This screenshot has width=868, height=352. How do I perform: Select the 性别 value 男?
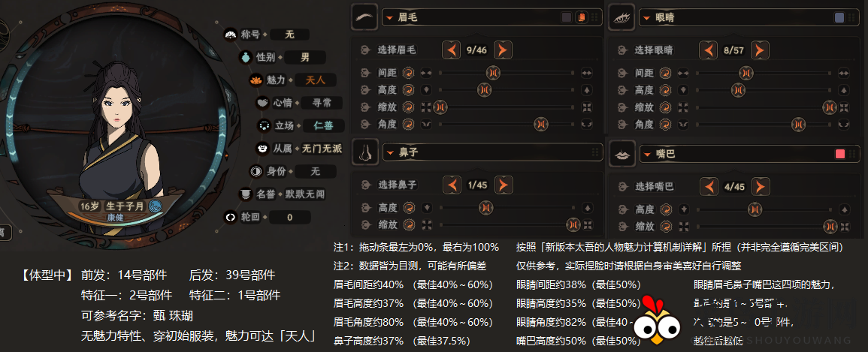point(304,57)
